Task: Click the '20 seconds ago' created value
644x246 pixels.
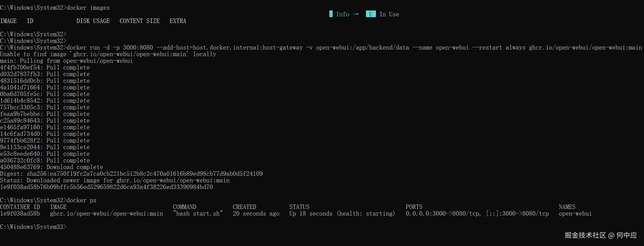Action: [256, 214]
